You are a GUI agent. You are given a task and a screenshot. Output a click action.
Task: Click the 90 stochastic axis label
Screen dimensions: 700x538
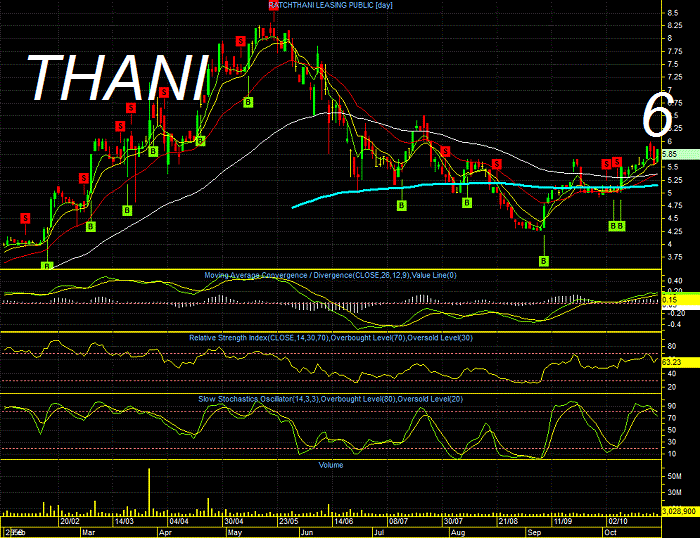[x=671, y=406]
